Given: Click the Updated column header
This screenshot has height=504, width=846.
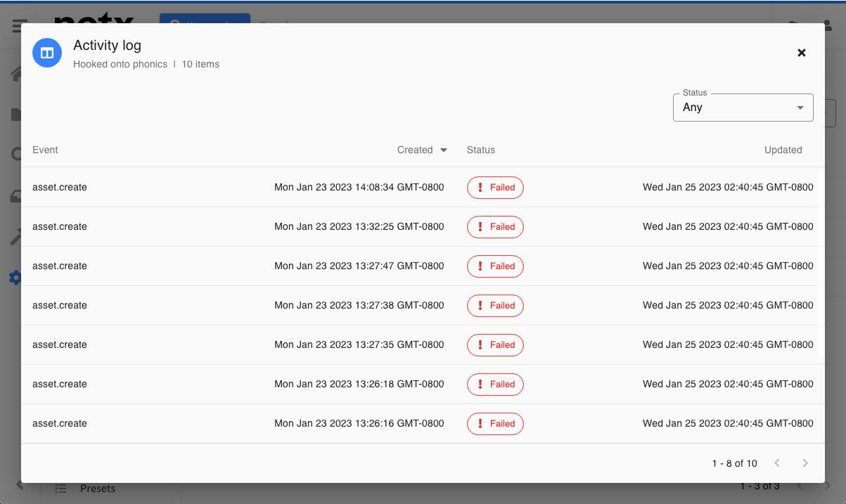Looking at the screenshot, I should (783, 150).
